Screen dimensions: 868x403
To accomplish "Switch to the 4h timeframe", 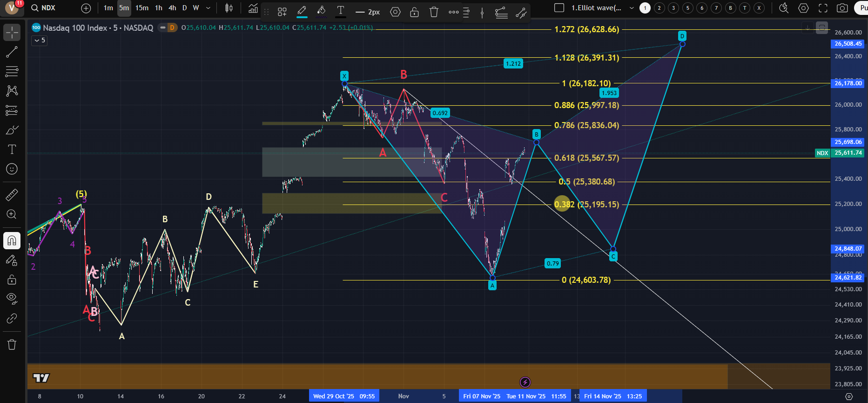I will coord(172,8).
